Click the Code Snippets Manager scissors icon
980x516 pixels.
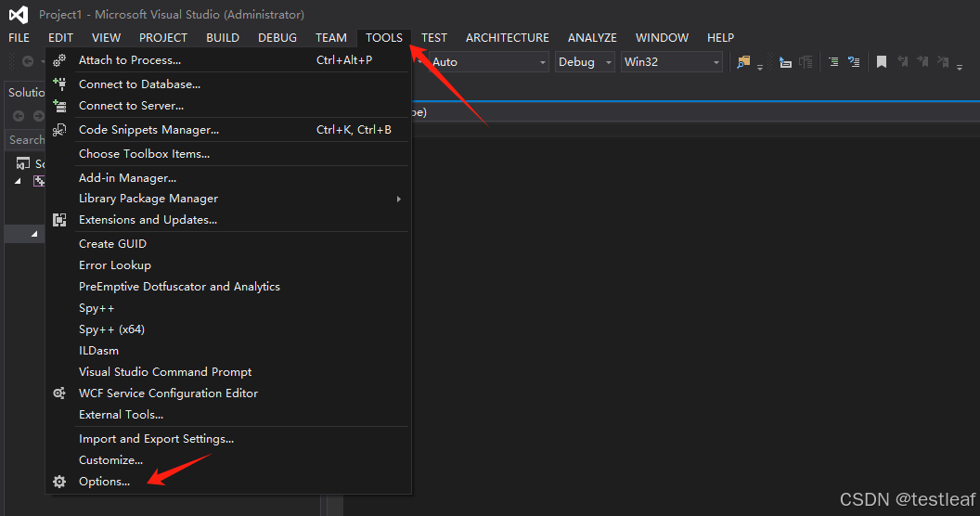[x=59, y=130]
